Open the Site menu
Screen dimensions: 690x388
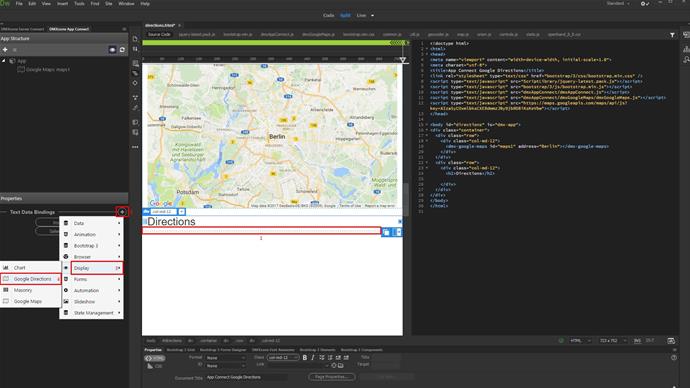point(109,4)
